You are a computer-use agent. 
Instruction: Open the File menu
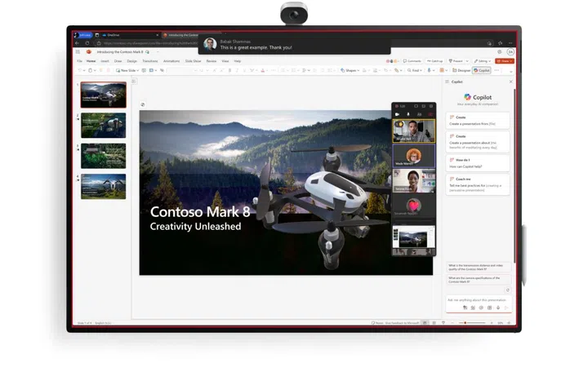pyautogui.click(x=79, y=61)
